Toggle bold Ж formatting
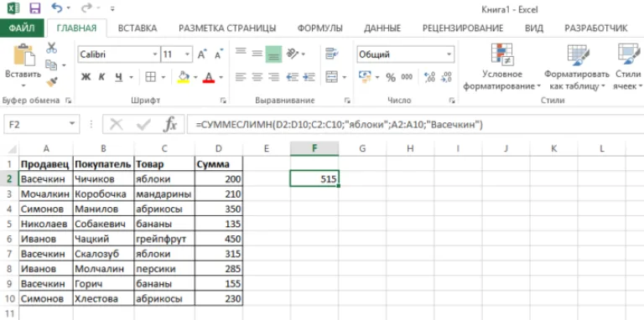This screenshot has width=644, height=320. click(86, 77)
